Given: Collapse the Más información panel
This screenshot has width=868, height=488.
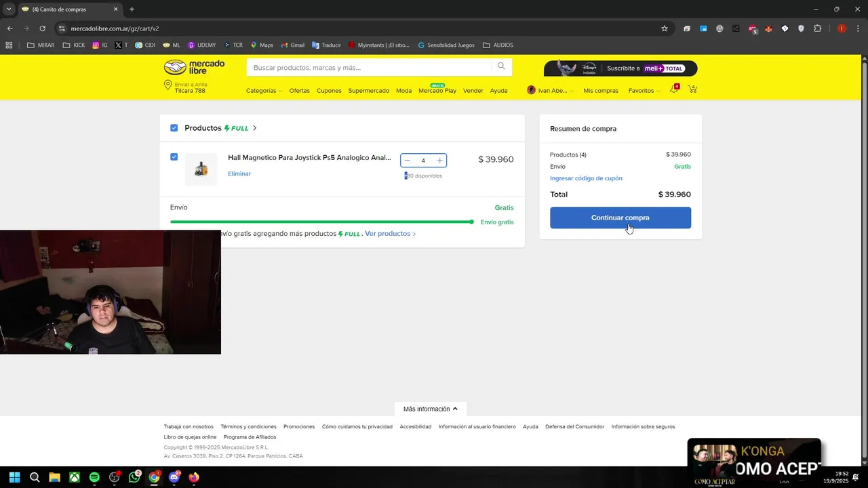Looking at the screenshot, I should (431, 409).
